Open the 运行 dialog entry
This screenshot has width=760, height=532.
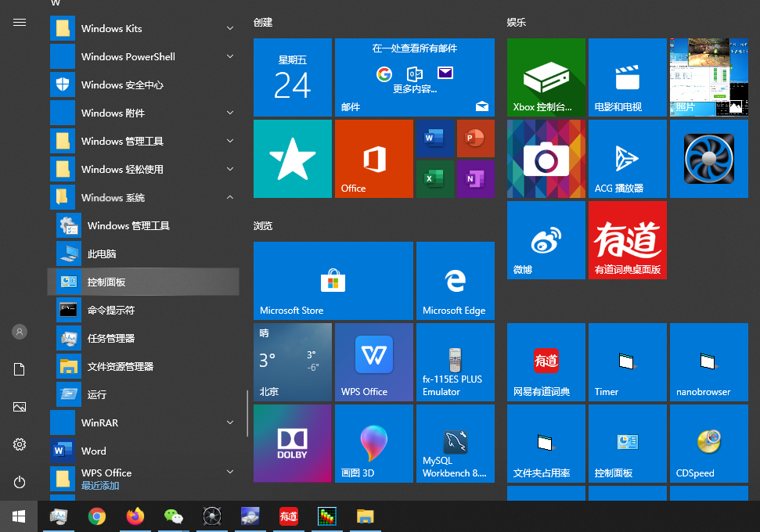click(x=143, y=394)
